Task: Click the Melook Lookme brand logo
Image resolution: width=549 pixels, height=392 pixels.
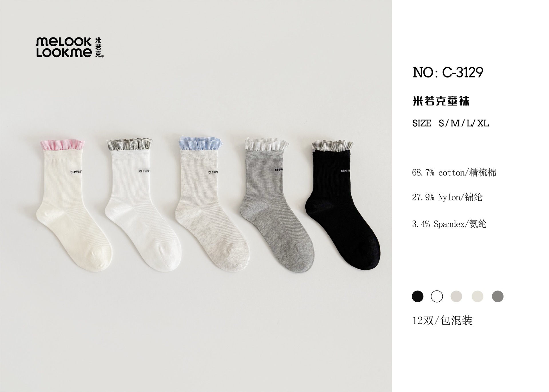Action: 69,47
